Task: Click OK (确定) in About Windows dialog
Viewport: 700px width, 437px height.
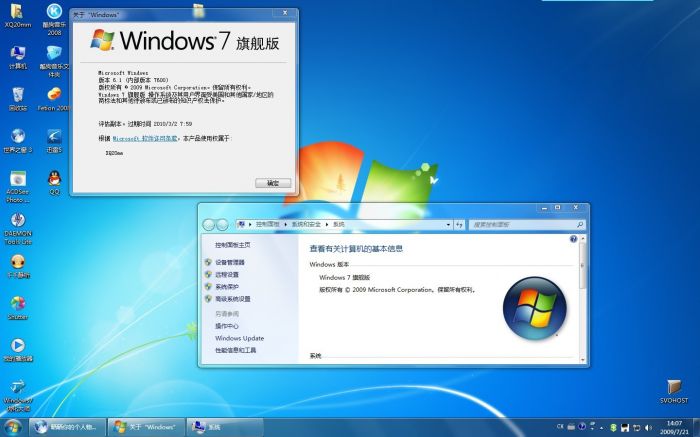Action: pos(273,183)
